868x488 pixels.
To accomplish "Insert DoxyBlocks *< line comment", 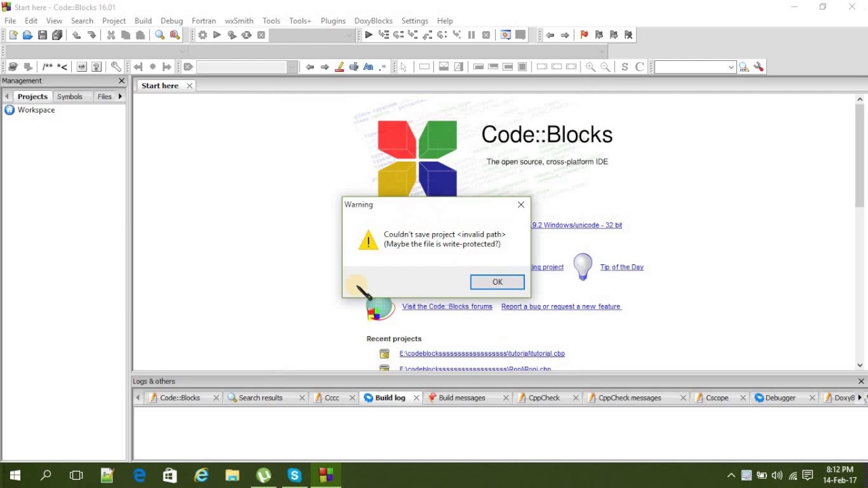I will coord(62,67).
